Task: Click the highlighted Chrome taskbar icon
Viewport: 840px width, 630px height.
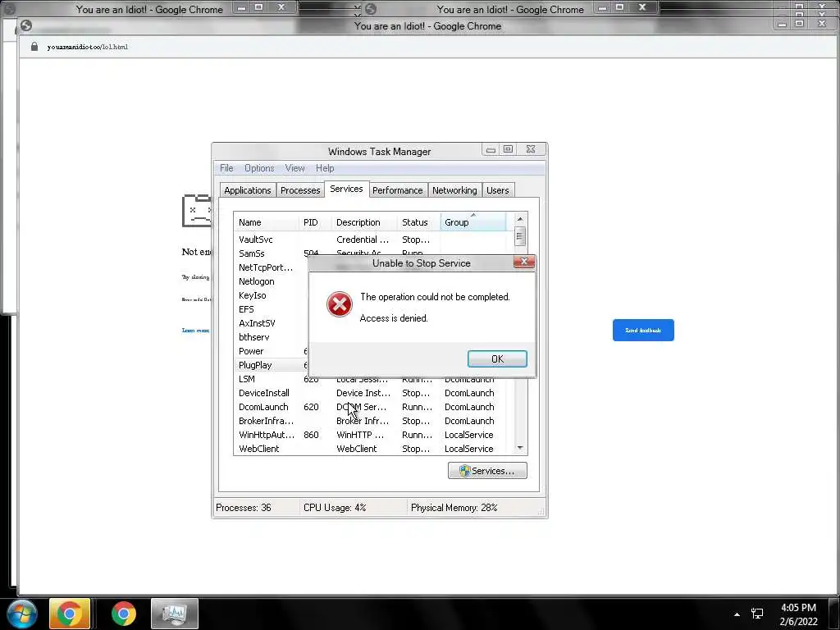Action: [x=69, y=614]
